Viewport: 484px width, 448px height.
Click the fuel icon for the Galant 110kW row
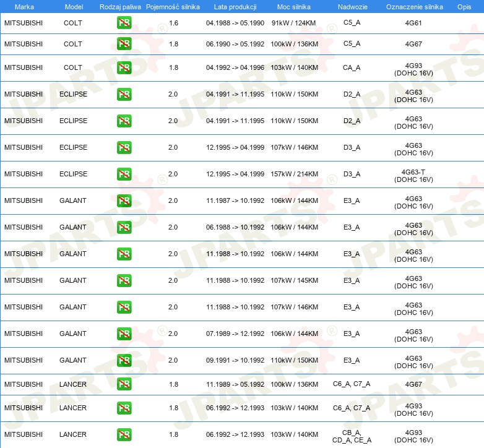tap(124, 361)
